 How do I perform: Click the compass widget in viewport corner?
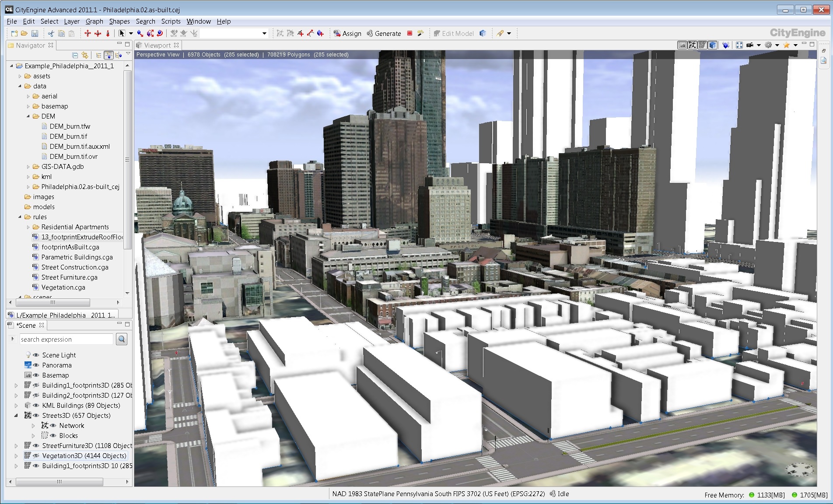[800, 469]
